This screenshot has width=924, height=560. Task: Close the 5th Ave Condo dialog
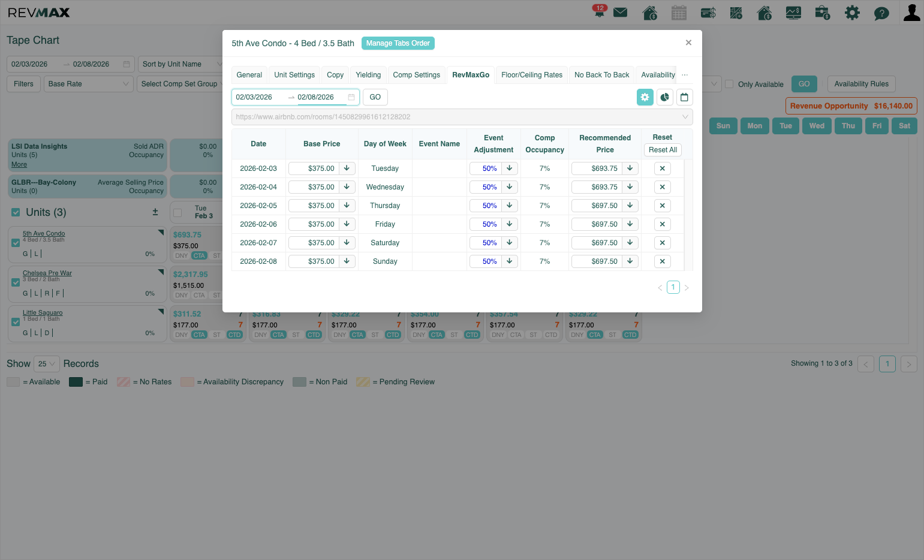(688, 43)
